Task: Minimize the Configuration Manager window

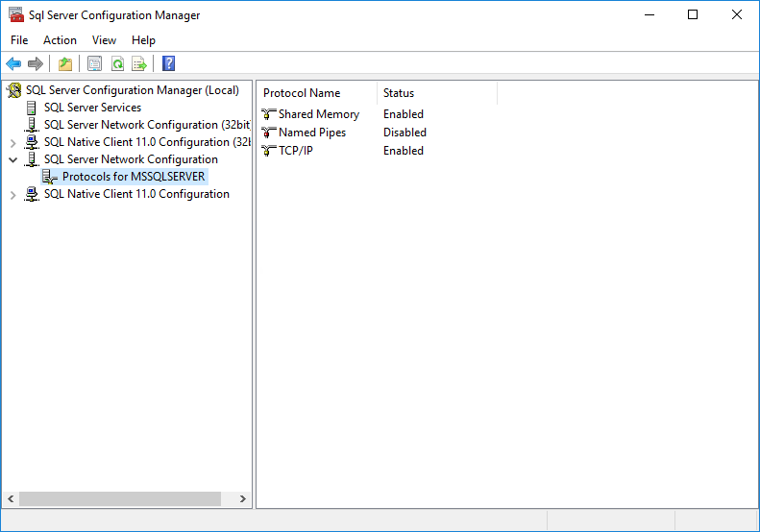Action: [x=650, y=14]
